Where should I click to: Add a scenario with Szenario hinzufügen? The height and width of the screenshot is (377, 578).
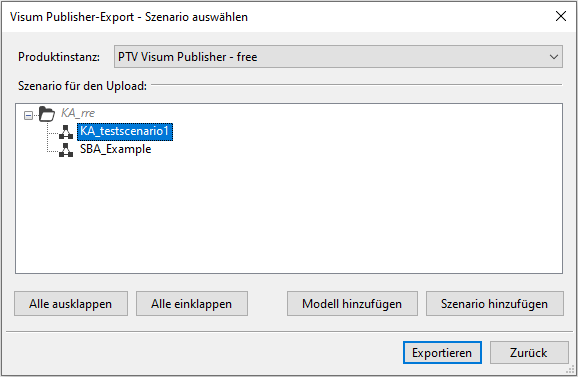click(x=495, y=304)
